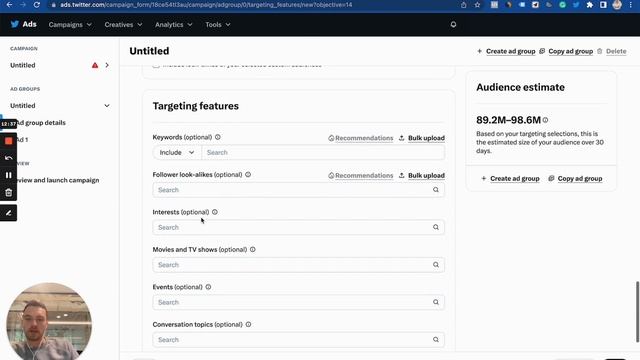
Task: Click the Movies and TV shows search field
Action: click(x=298, y=265)
